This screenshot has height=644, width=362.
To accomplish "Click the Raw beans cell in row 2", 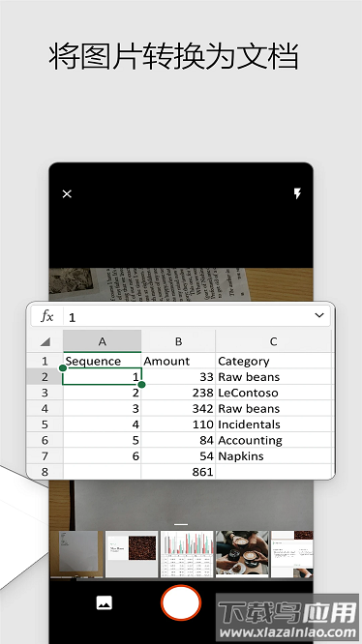I will (273, 376).
